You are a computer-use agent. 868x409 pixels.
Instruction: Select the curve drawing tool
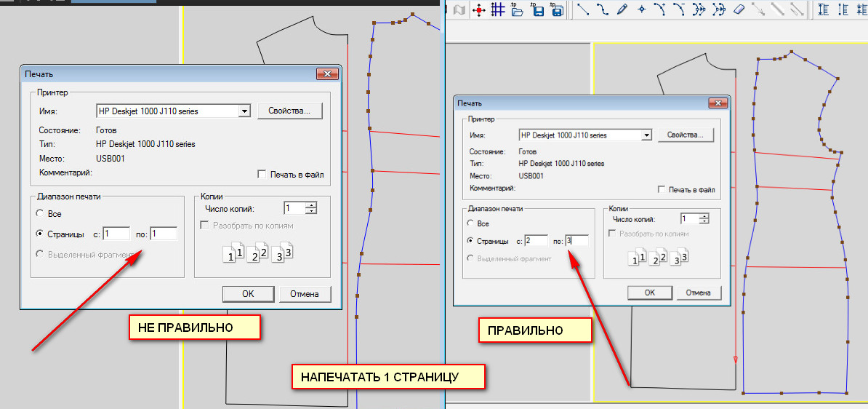pos(603,9)
